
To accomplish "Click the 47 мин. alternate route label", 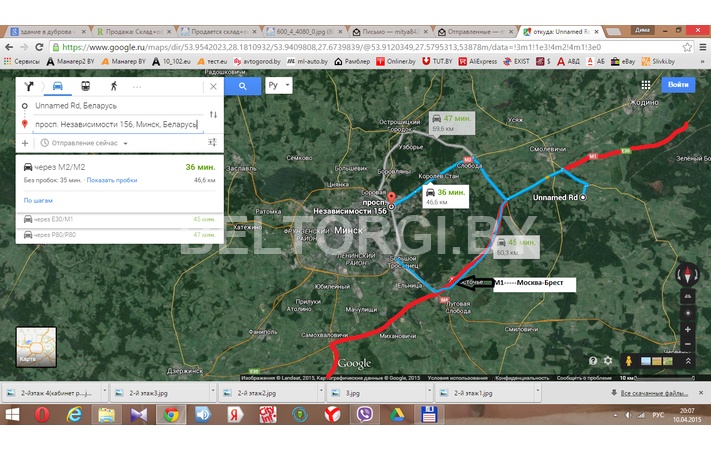I will (x=452, y=123).
